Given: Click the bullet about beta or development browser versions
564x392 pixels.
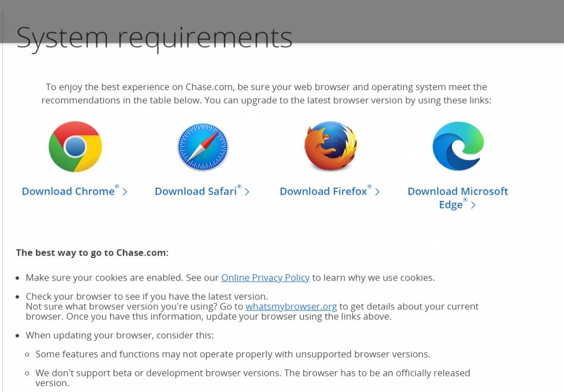Looking at the screenshot, I should 252,378.
